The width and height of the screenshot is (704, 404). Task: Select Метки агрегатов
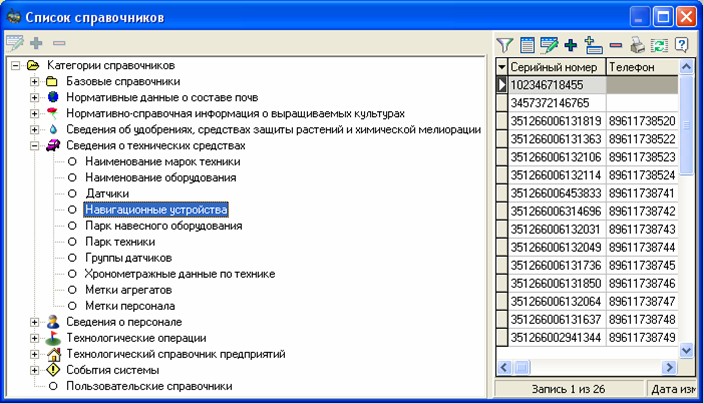[128, 290]
